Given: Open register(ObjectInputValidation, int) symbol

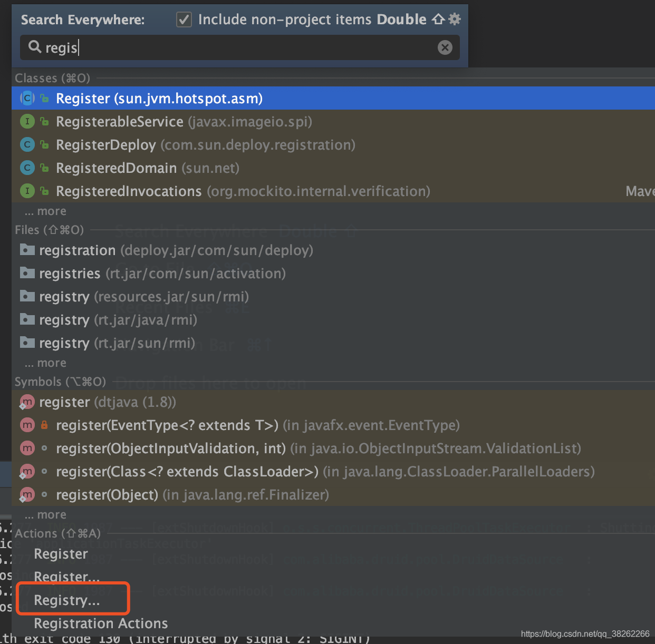Looking at the screenshot, I should click(x=333, y=448).
